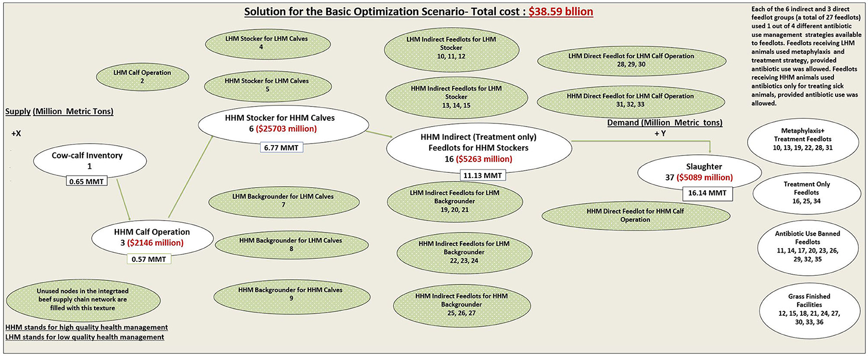Click LHM Indirect Feedlots for LHM Backgrounder node

455,201
